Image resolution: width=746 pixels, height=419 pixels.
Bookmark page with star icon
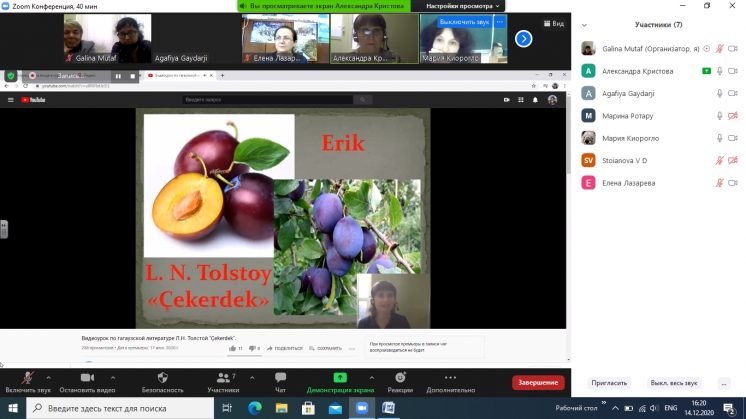click(533, 86)
